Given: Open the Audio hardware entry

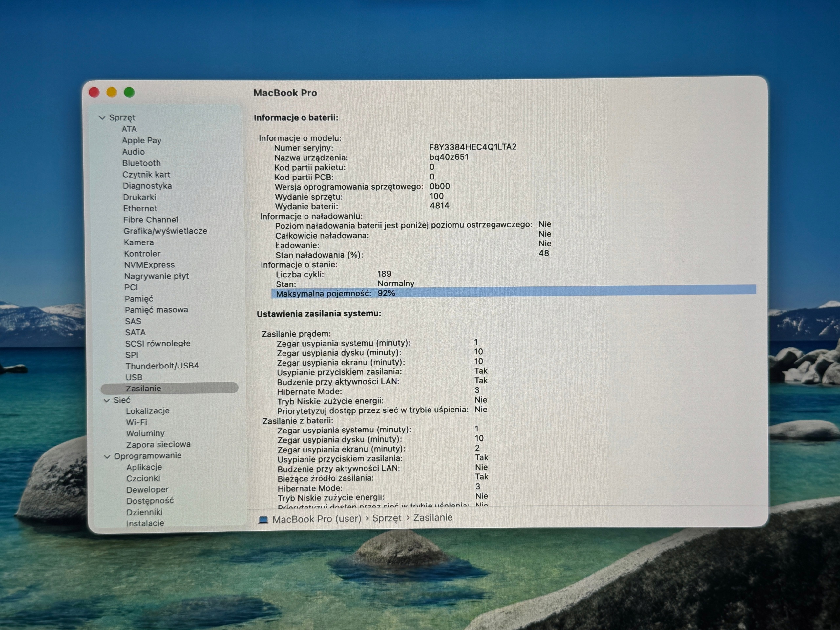Looking at the screenshot, I should pos(133,152).
